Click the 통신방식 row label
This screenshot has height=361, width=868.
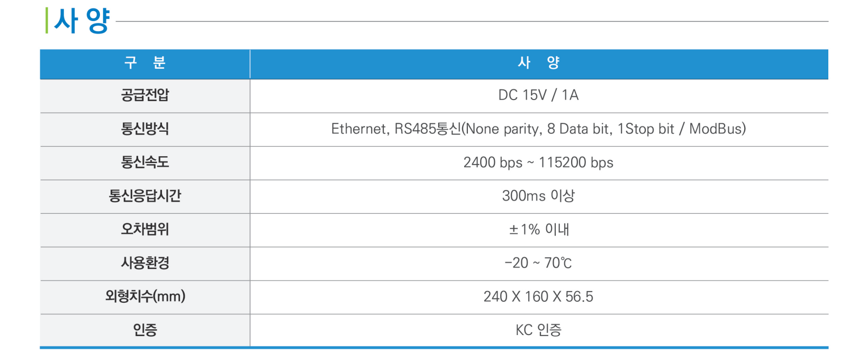[x=145, y=129]
